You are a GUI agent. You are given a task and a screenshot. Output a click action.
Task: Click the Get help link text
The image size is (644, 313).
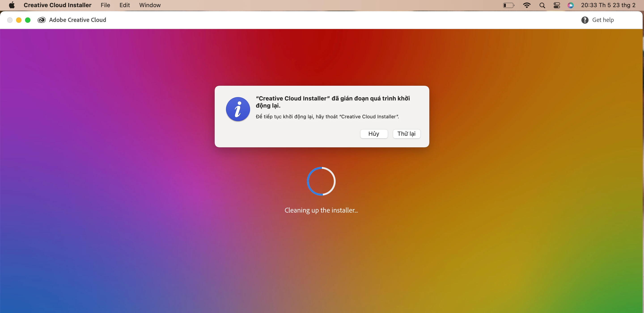pos(603,20)
